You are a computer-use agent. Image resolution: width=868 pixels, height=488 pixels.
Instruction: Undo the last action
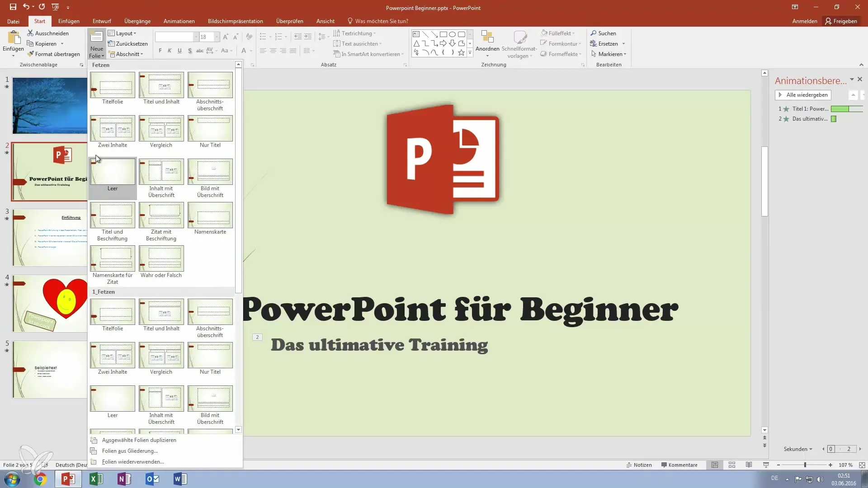(26, 7)
